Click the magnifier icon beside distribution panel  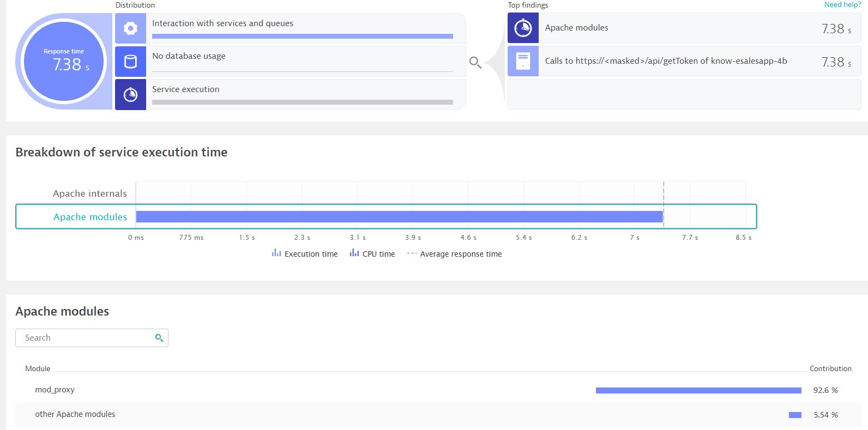pyautogui.click(x=475, y=63)
